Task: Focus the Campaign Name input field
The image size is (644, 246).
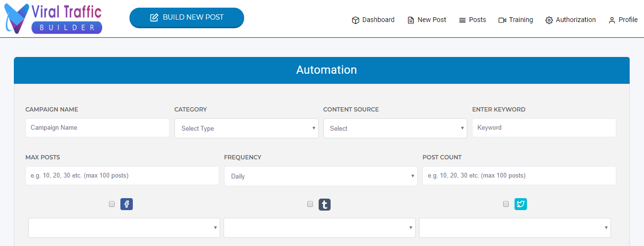Action: click(x=97, y=128)
